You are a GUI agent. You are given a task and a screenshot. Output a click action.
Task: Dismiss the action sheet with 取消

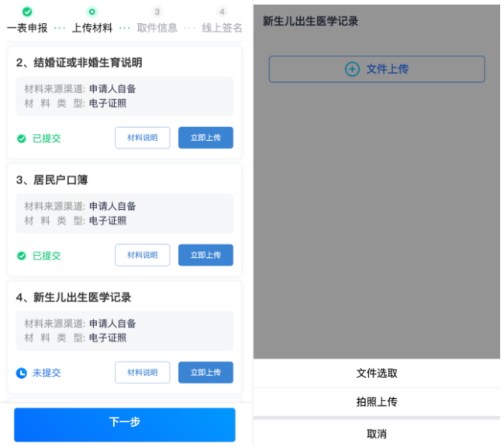377,434
